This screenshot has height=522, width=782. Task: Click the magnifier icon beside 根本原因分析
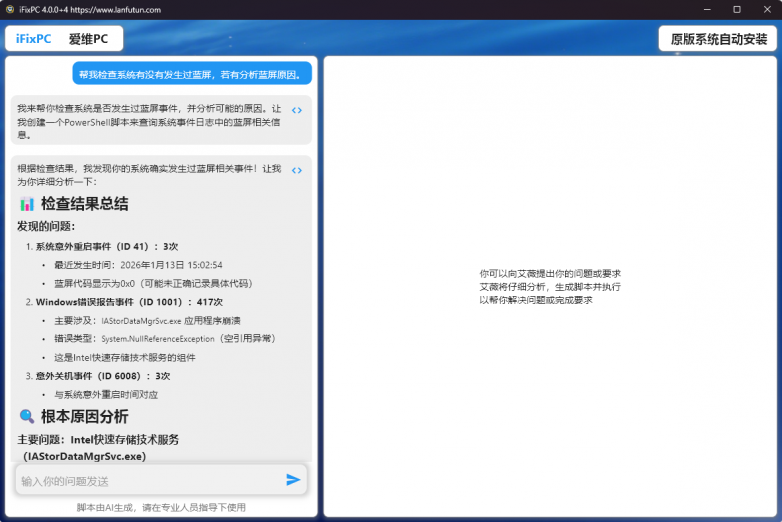click(27, 416)
